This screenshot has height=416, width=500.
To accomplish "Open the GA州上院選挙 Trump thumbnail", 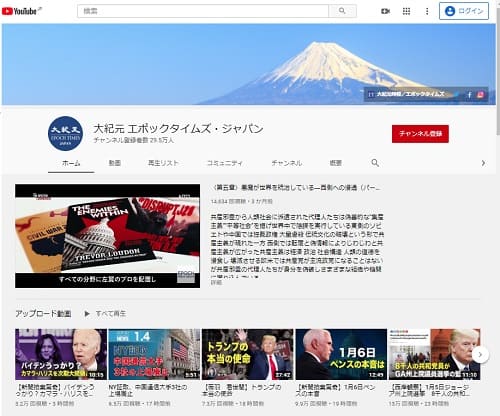I will click(434, 354).
